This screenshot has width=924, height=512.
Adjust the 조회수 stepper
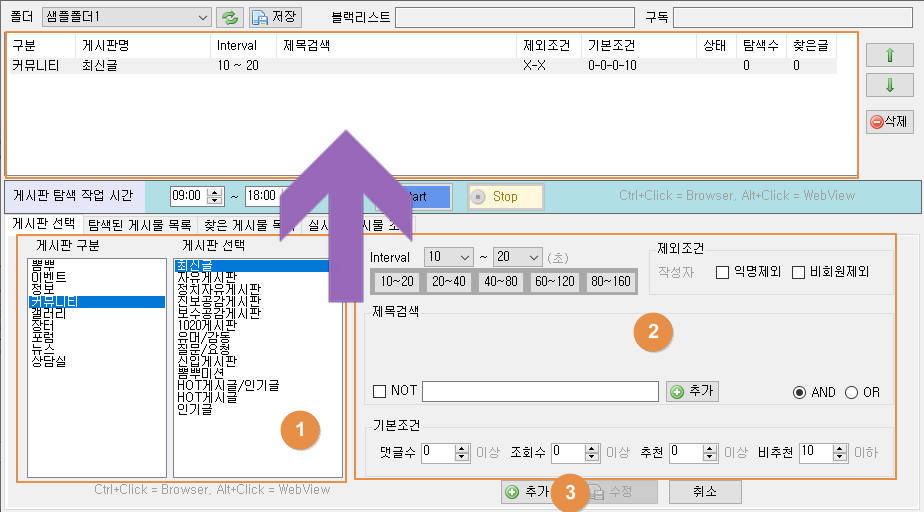click(592, 452)
